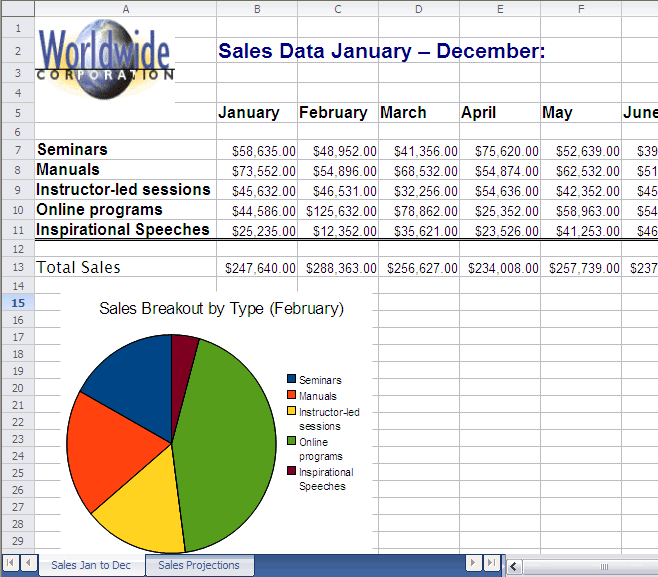The width and height of the screenshot is (658, 577).
Task: Select row 10 header
Action: [18, 210]
